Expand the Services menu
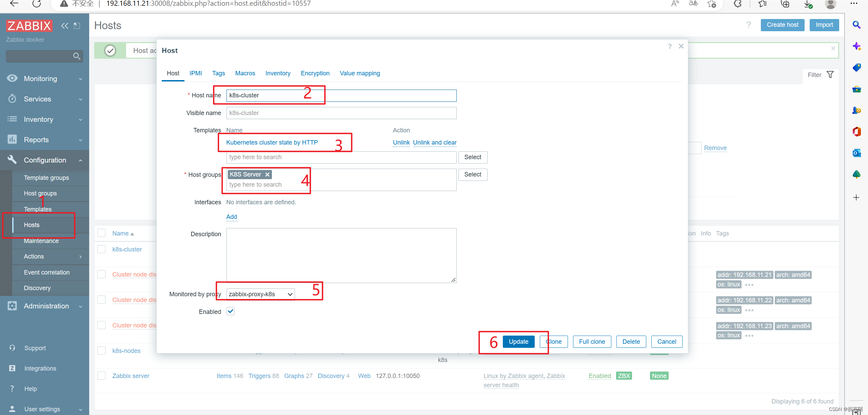Screen dimensions: 868x415 (x=80, y=99)
